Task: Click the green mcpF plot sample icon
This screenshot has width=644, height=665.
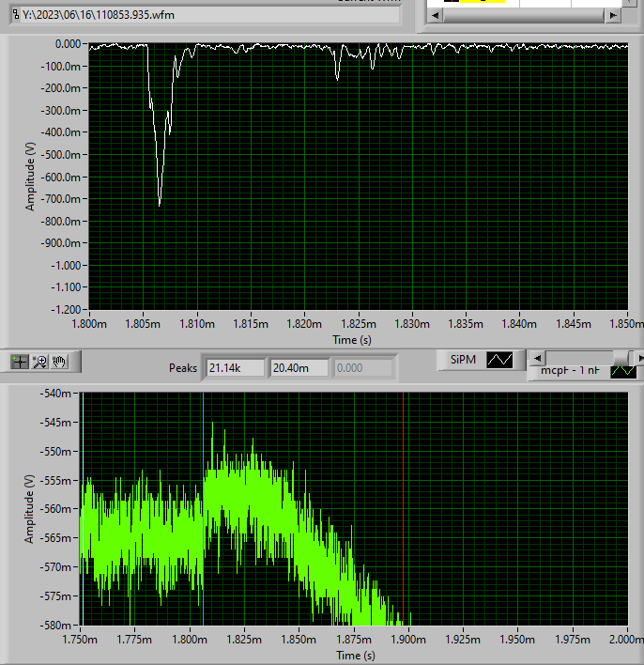Action: [623, 372]
